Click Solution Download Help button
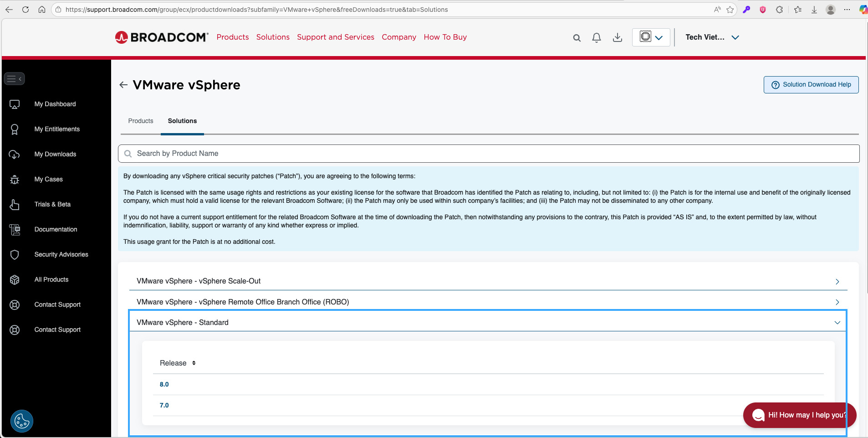868x438 pixels. [811, 85]
